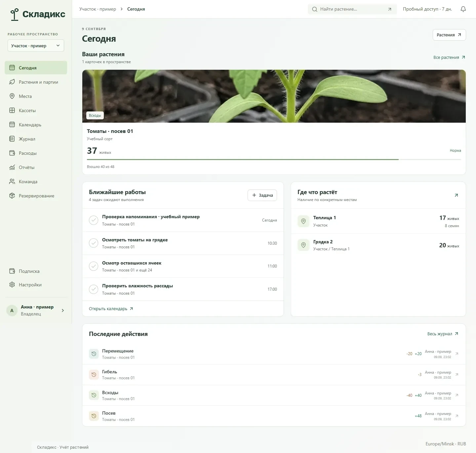
Task: Click the '+ Задача' button
Action: point(262,195)
